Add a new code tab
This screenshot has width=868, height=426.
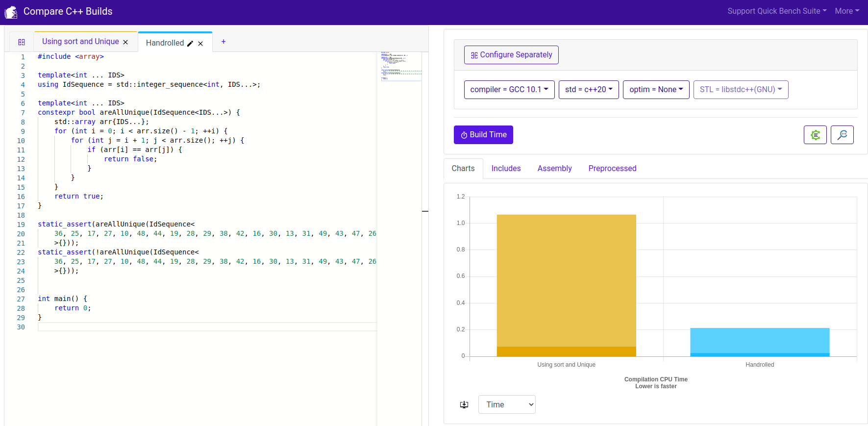223,42
